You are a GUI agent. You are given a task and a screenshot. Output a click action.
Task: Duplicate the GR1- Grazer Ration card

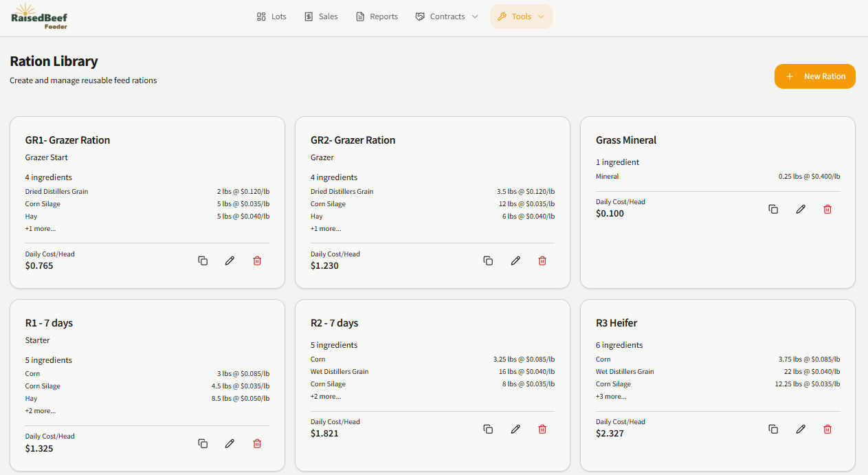point(203,261)
